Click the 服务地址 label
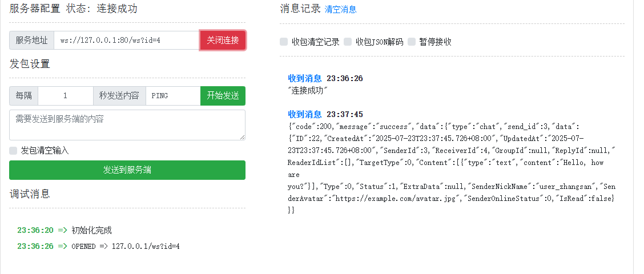This screenshot has width=644, height=274. pyautogui.click(x=32, y=41)
